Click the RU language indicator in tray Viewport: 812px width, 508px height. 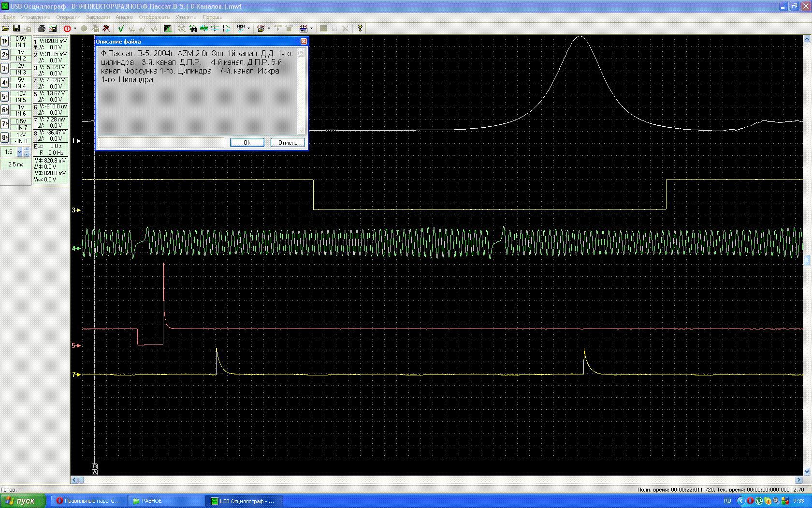(x=727, y=501)
